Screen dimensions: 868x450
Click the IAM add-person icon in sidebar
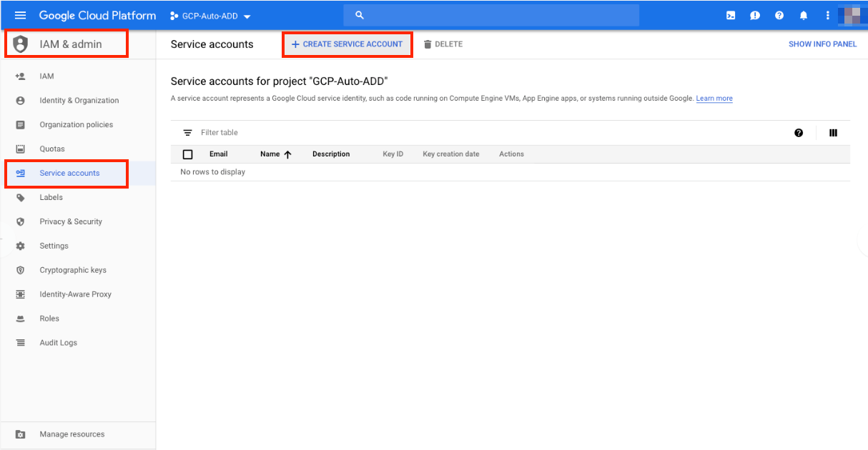20,76
